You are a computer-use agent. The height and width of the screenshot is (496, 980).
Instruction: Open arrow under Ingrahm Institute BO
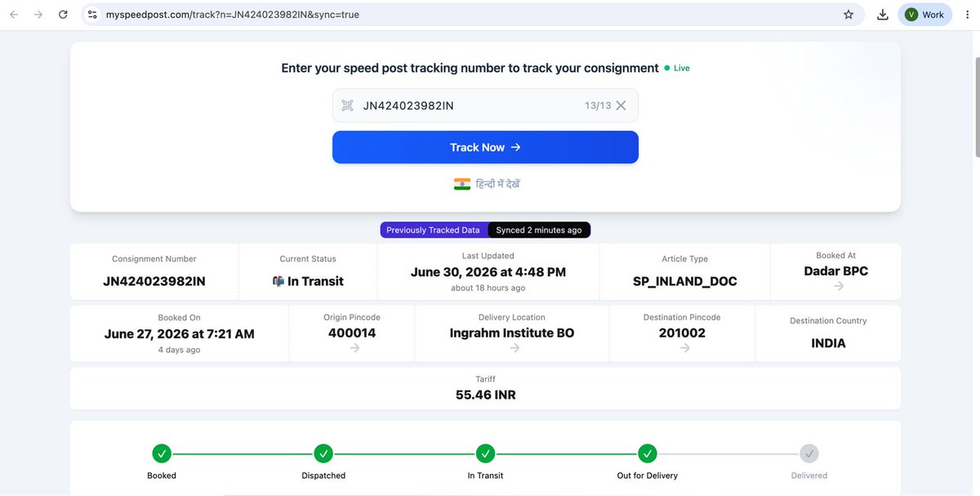click(x=514, y=347)
